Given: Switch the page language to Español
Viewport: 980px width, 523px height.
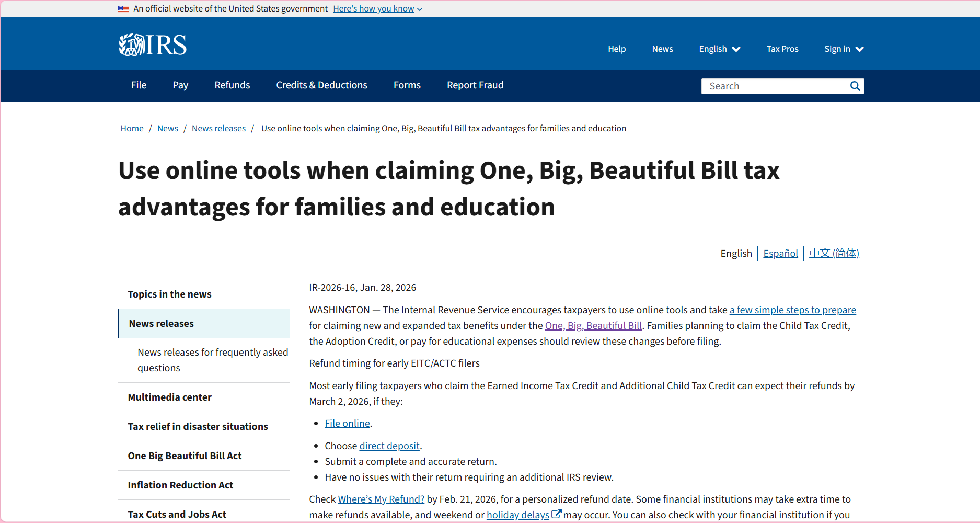Looking at the screenshot, I should (780, 253).
